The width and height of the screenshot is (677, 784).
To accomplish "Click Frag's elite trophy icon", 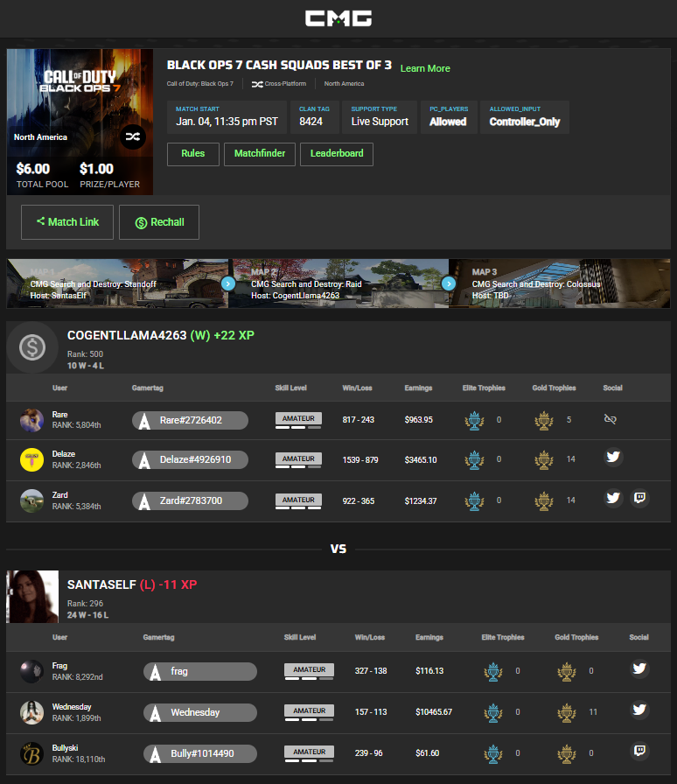I will (493, 671).
